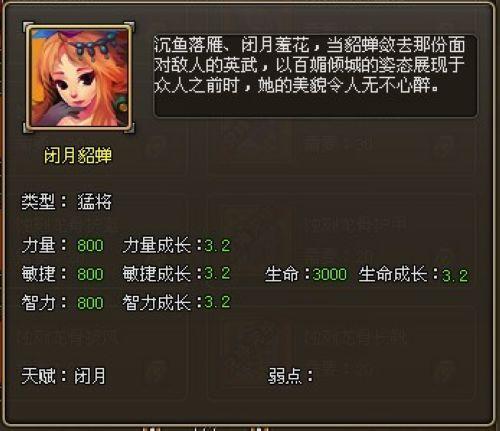Viewport: 500px width, 431px height.
Task: Select the 力量 value 800
Action: click(90, 246)
